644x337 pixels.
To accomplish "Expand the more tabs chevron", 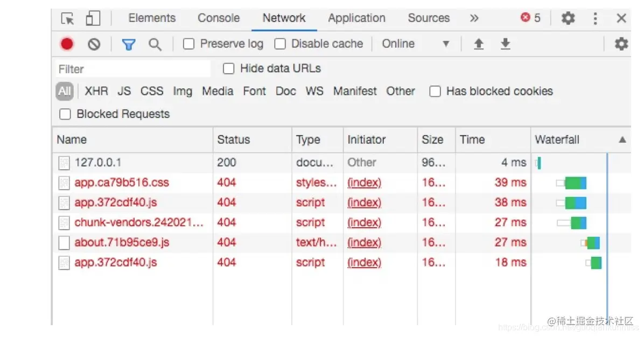I will click(x=474, y=18).
